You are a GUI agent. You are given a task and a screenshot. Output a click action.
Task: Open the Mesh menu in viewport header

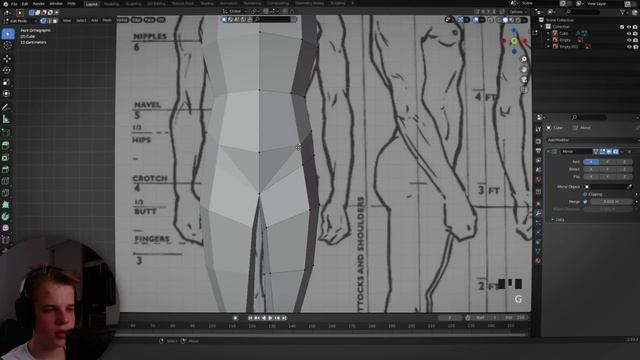point(107,20)
